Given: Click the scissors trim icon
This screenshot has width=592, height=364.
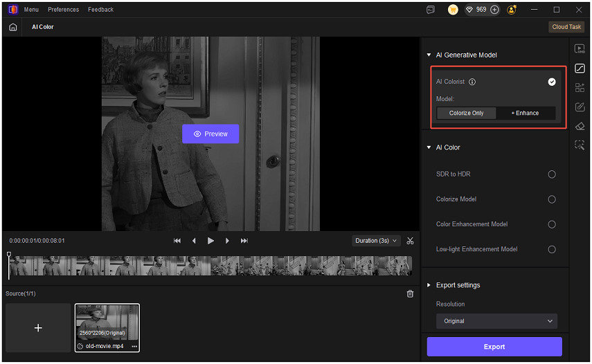Looking at the screenshot, I should (x=410, y=241).
